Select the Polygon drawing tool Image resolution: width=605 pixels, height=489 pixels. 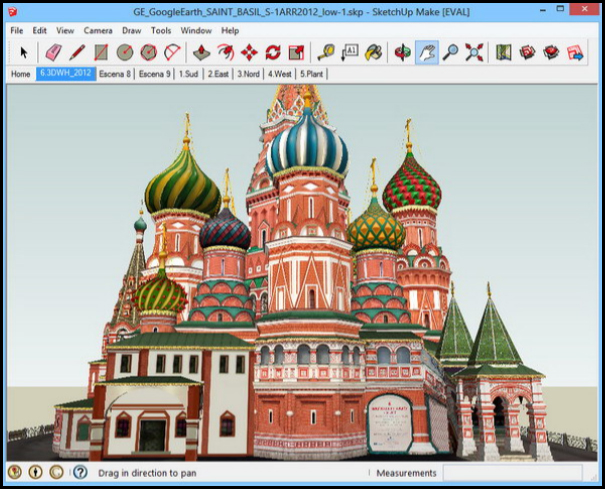coord(149,52)
